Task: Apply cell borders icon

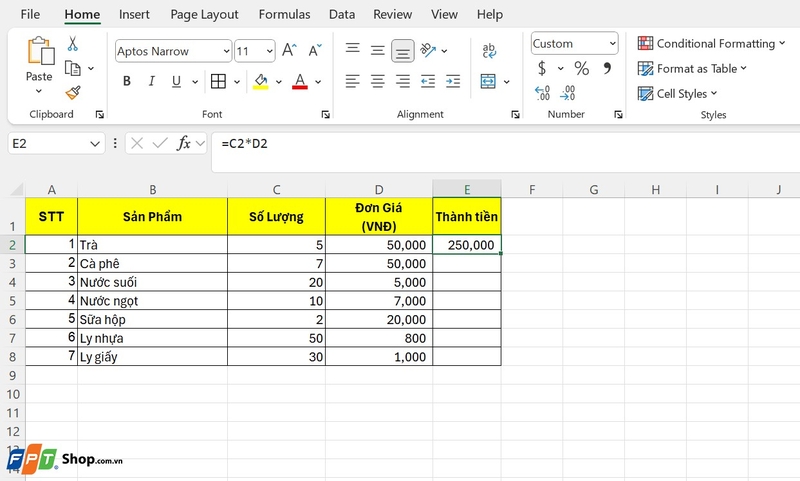Action: (x=218, y=81)
